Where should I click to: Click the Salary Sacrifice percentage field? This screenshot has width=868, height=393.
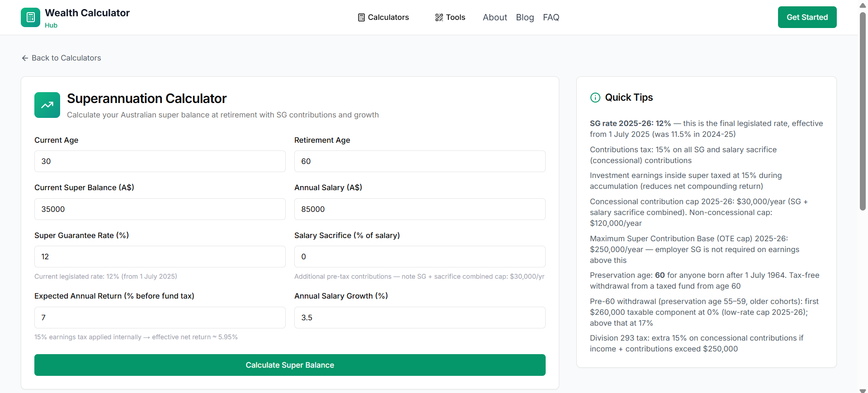coord(420,257)
